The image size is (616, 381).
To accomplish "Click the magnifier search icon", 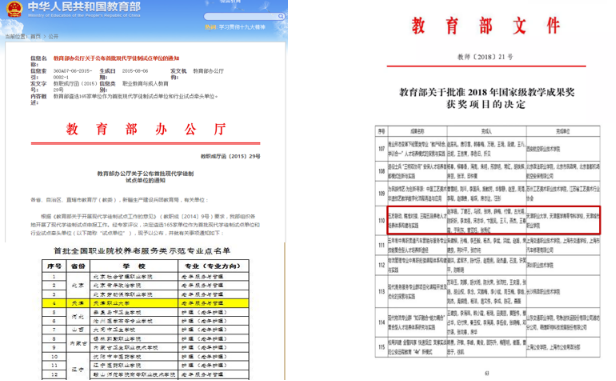I will click(x=280, y=16).
